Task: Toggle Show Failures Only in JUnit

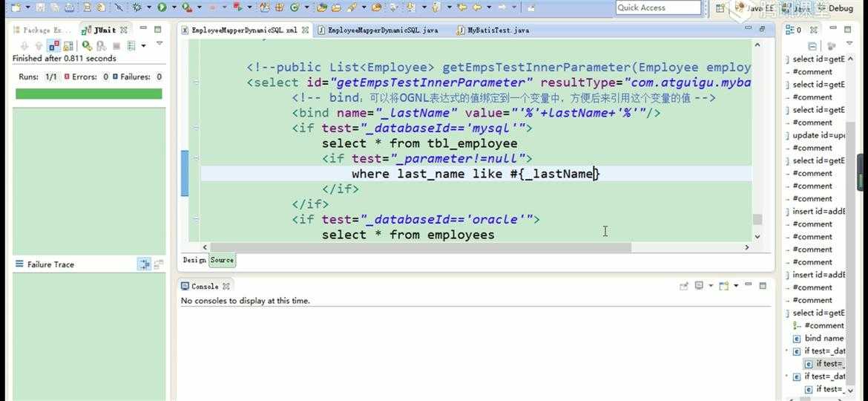Action: [53, 45]
